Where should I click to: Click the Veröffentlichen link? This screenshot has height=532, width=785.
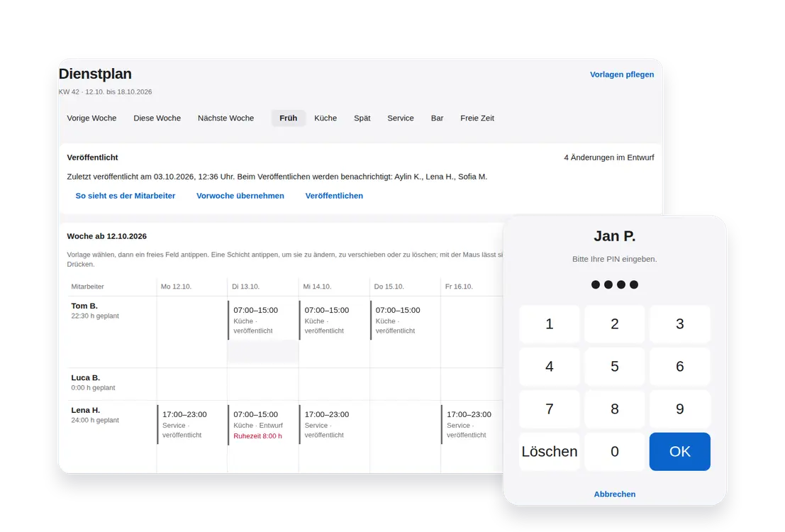coord(334,196)
